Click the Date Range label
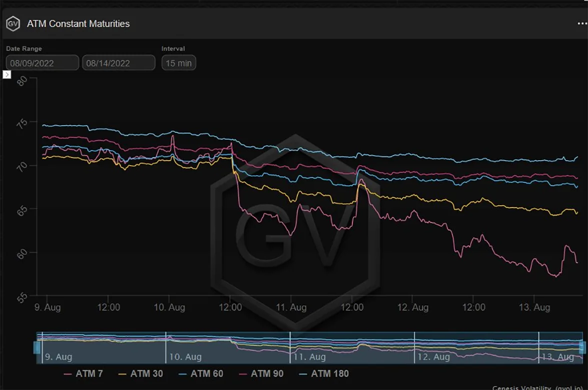This screenshot has width=588, height=390. coord(24,49)
